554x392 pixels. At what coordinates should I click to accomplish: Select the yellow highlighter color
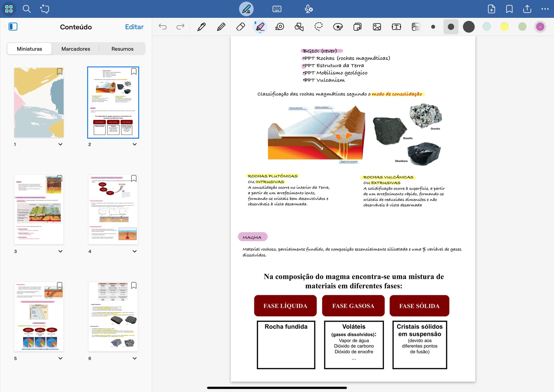click(504, 27)
